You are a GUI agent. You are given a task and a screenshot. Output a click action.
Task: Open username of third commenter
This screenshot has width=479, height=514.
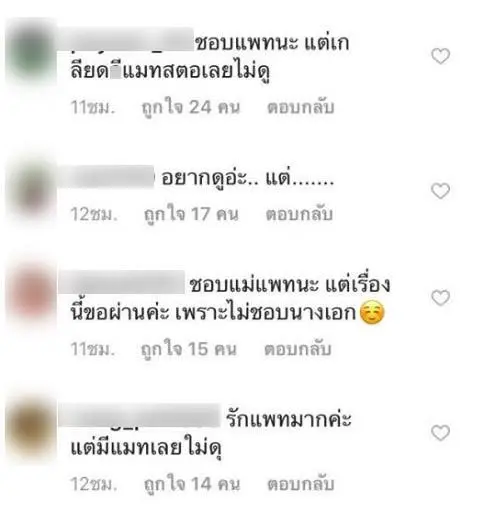pyautogui.click(x=122, y=282)
